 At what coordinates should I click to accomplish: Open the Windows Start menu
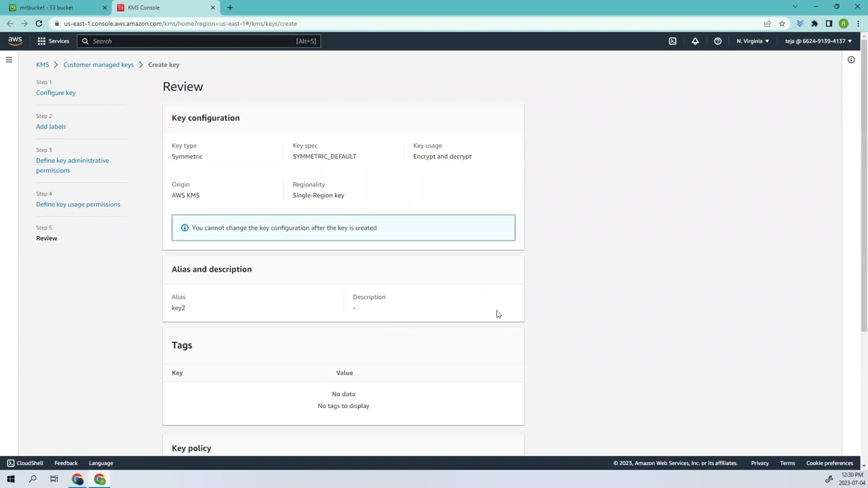click(x=10, y=479)
